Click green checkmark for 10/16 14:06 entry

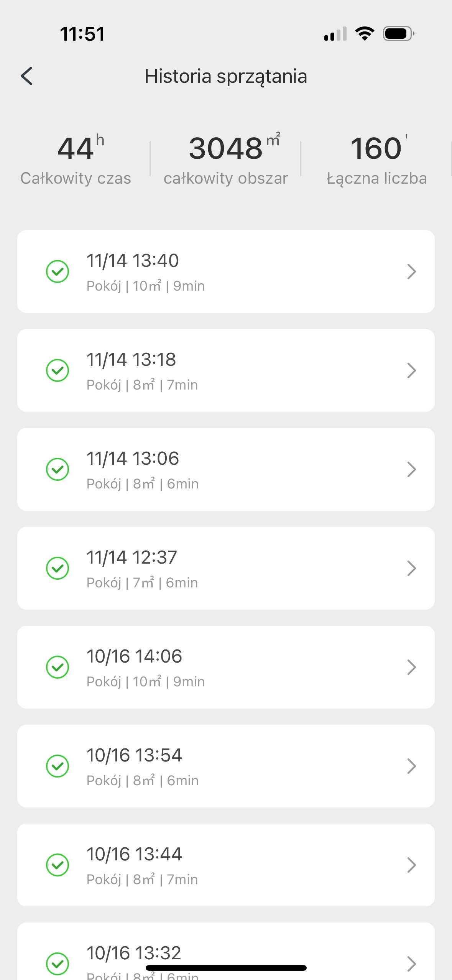tap(58, 667)
